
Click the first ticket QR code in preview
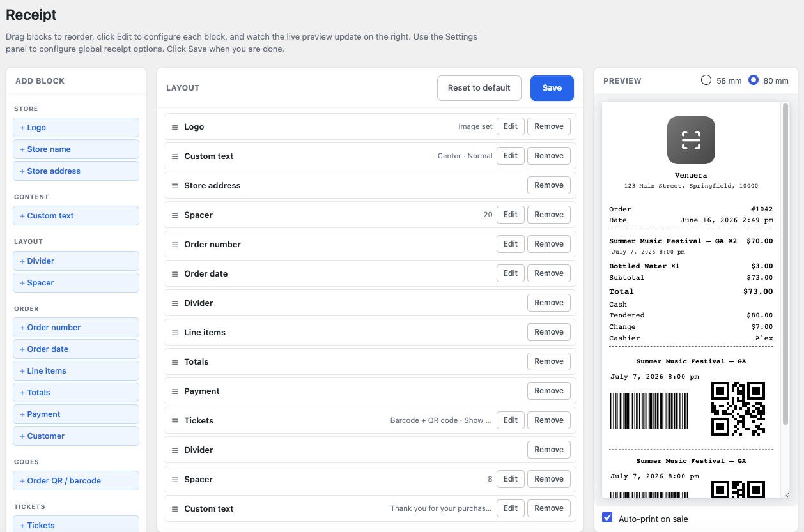(738, 409)
